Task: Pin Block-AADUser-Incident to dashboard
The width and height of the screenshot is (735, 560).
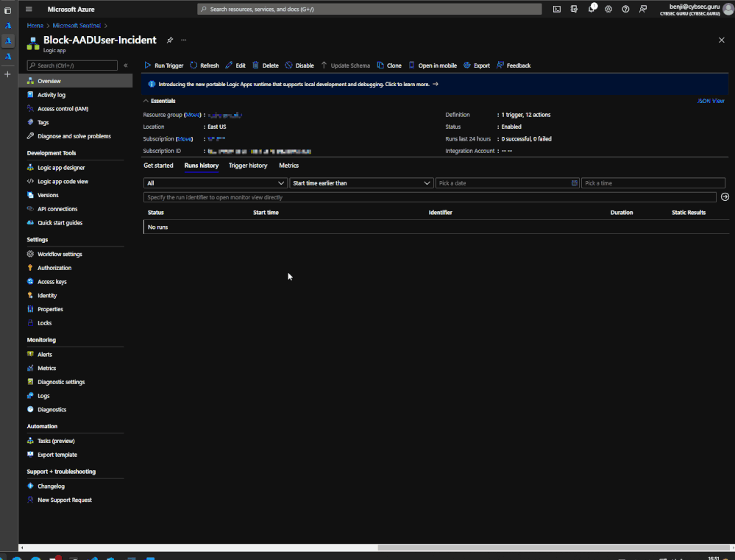Action: (170, 40)
